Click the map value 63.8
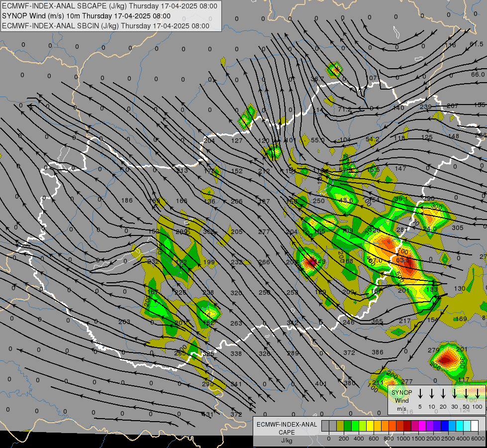 point(403,260)
